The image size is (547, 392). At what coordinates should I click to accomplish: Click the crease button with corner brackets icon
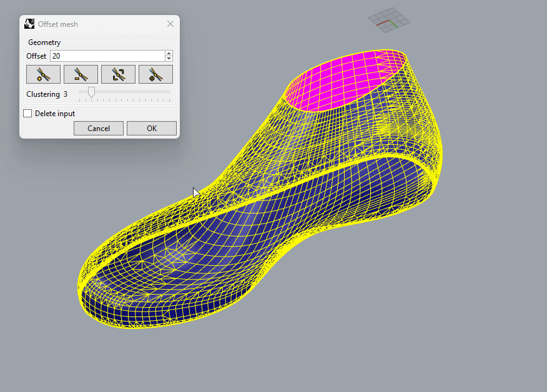(x=118, y=74)
